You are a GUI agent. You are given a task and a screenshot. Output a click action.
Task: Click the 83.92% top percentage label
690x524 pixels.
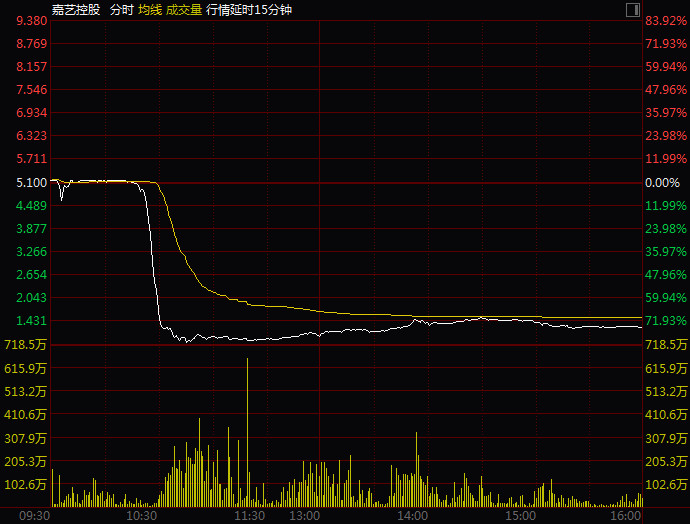click(665, 21)
